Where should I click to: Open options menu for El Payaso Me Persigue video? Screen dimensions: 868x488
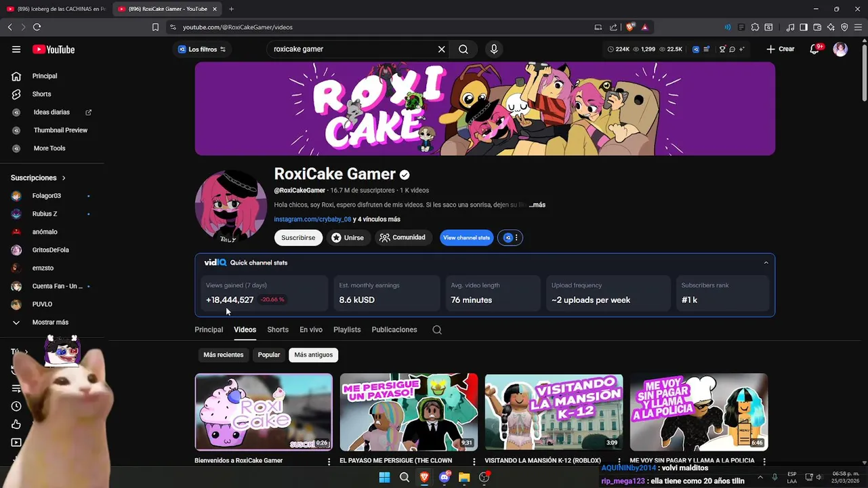click(474, 462)
